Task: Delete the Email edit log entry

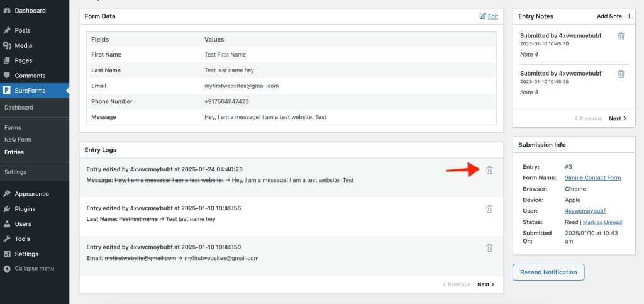Action: coord(489,248)
